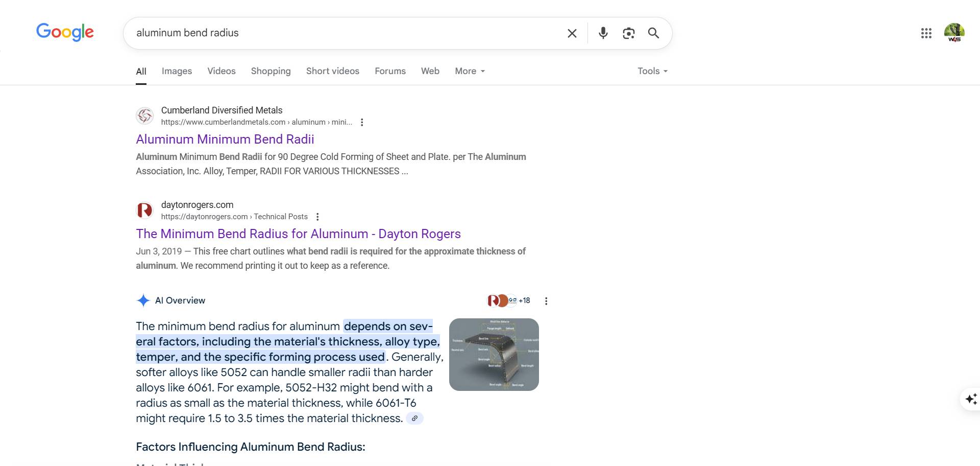Click the Google logo

pos(65,32)
